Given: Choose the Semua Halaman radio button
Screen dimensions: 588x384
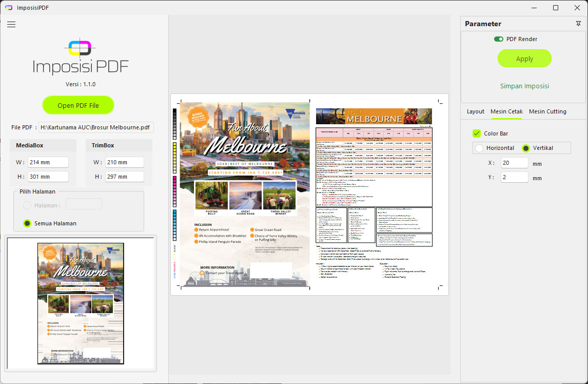Looking at the screenshot, I should (28, 223).
